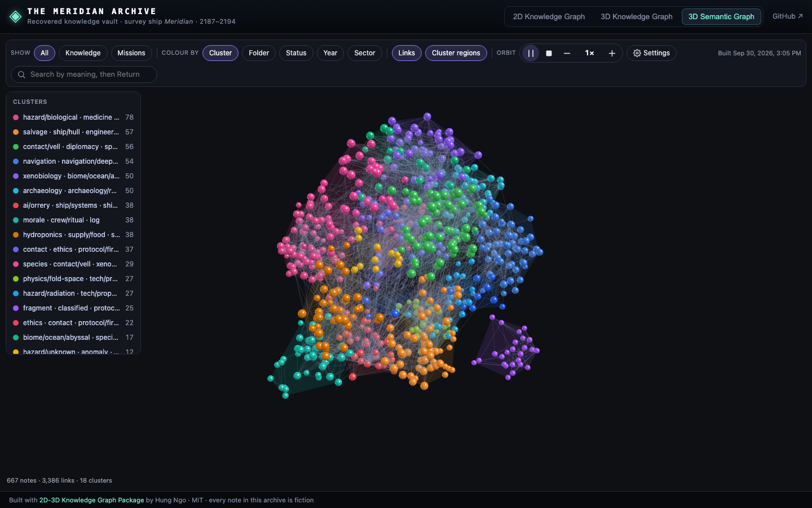Image resolution: width=812 pixels, height=508 pixels.
Task: Select the 3D Semantic Graph tab
Action: click(x=721, y=16)
